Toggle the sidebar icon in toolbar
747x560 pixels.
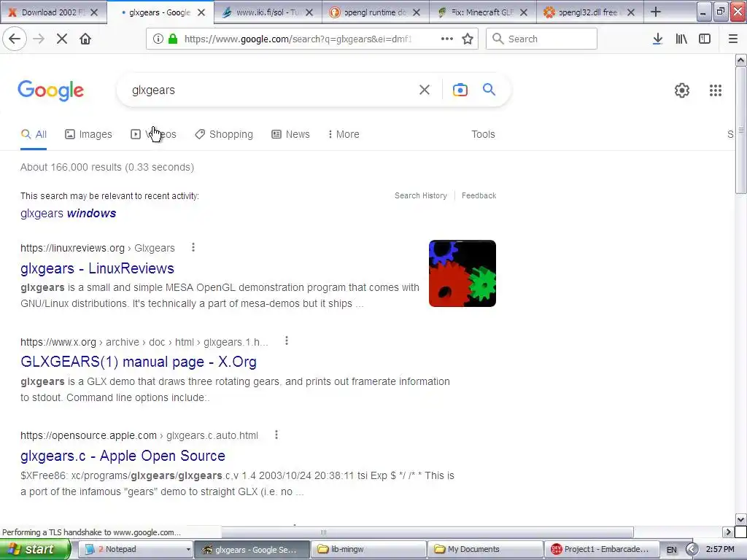[705, 39]
